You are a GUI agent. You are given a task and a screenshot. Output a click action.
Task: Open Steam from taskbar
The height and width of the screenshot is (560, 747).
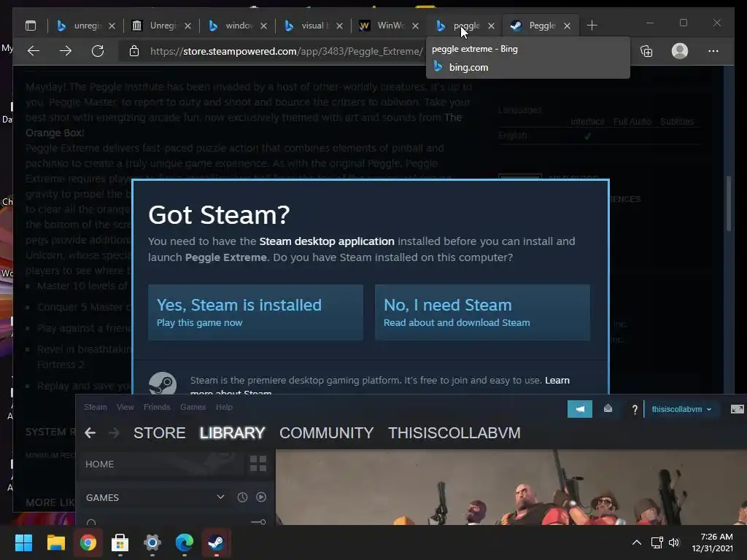216,542
